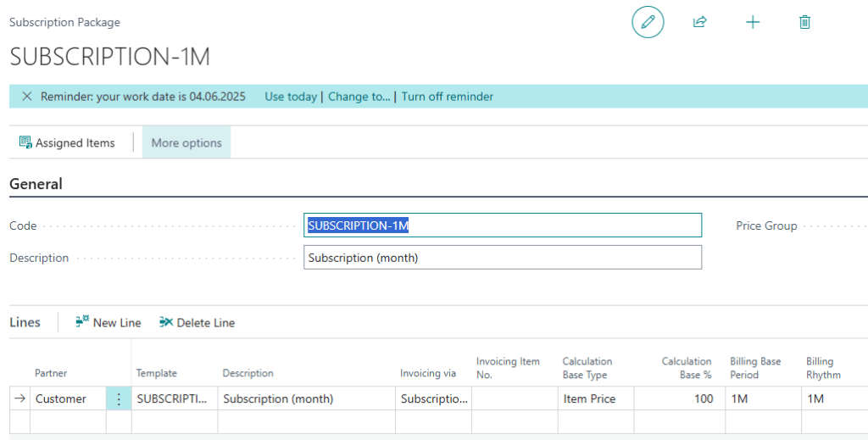Click the trash can delete icon
The image size is (868, 440).
coord(805,22)
